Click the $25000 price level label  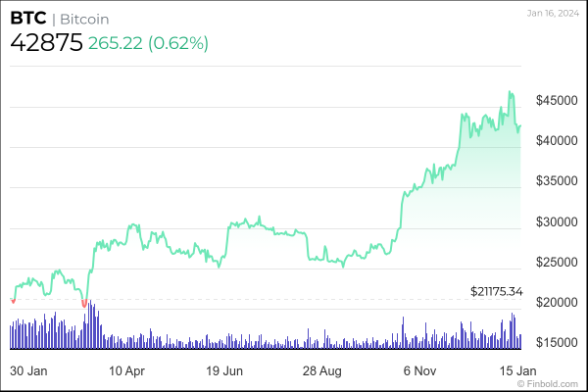pos(557,263)
